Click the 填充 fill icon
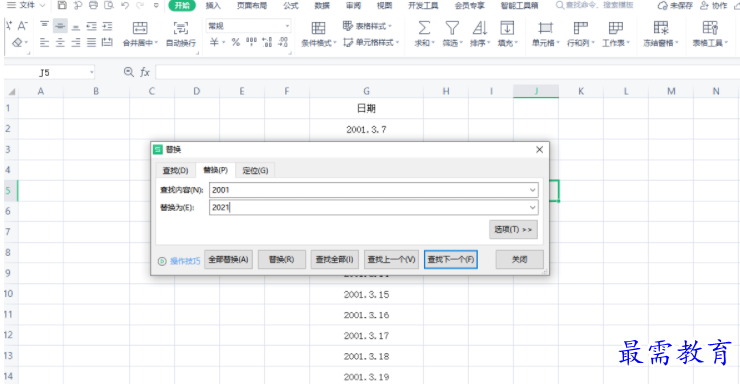The image size is (740, 384). [507, 27]
